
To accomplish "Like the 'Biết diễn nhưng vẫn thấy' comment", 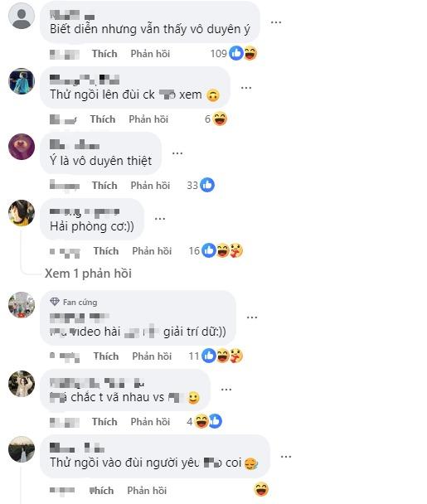I will click(104, 54).
